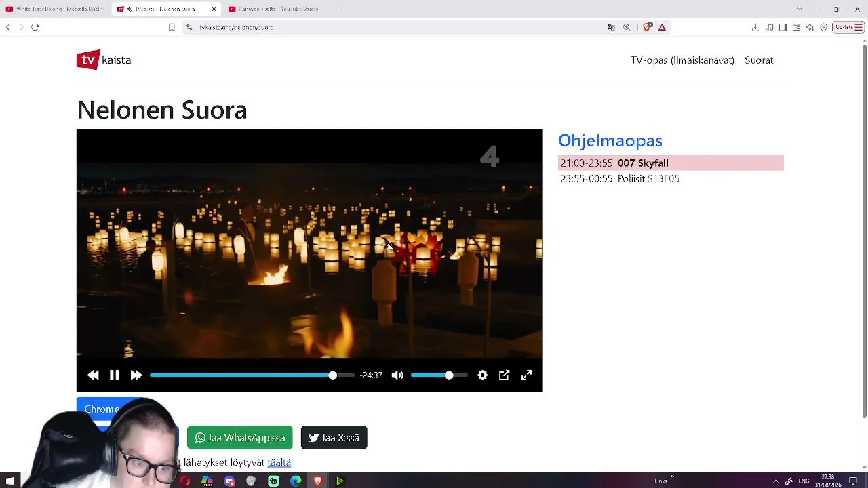Open the Brave Wallet icon
The image size is (868, 488).
pyautogui.click(x=796, y=27)
